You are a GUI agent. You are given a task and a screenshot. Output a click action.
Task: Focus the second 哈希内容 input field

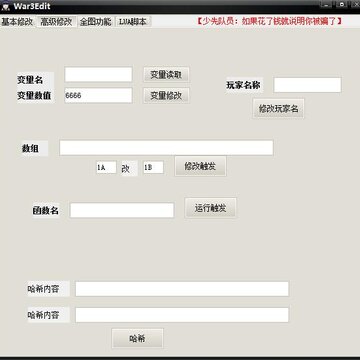click(182, 315)
